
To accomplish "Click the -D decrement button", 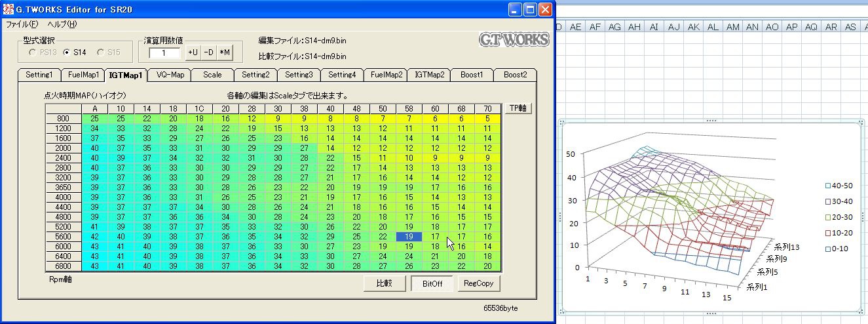I will tap(208, 52).
